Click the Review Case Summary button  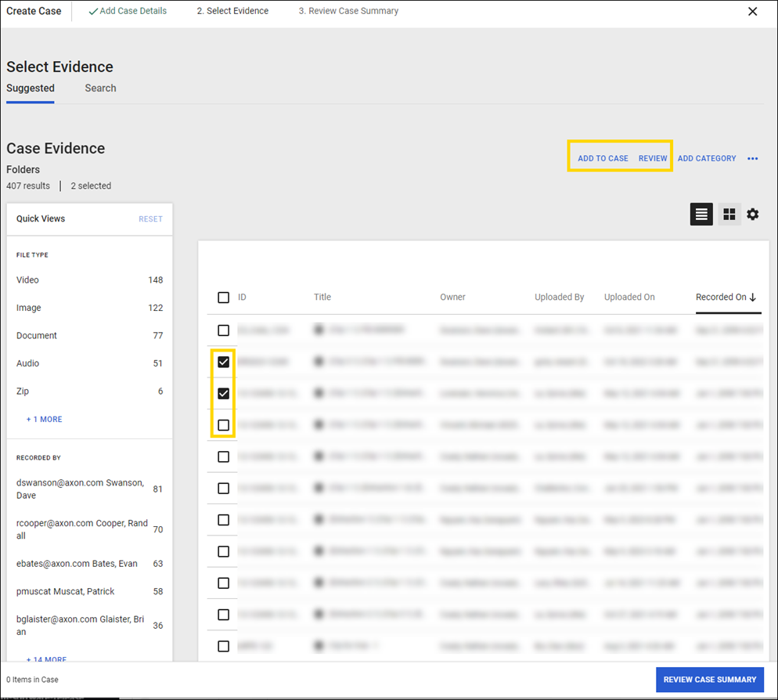[710, 680]
